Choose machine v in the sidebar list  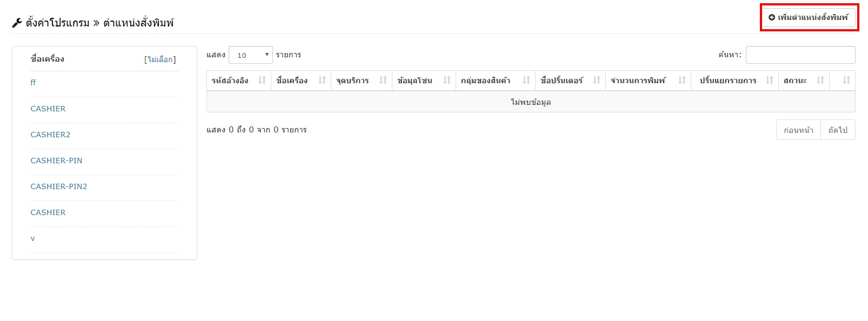[x=32, y=238]
